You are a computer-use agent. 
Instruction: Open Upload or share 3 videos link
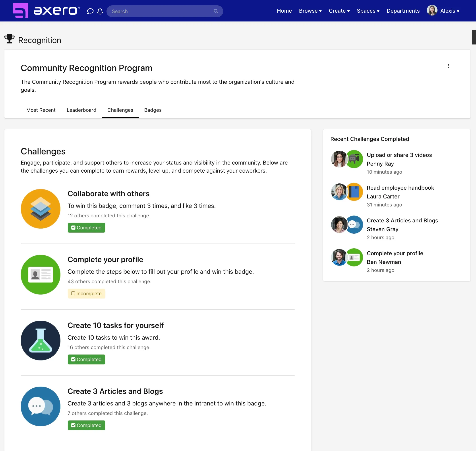click(399, 155)
